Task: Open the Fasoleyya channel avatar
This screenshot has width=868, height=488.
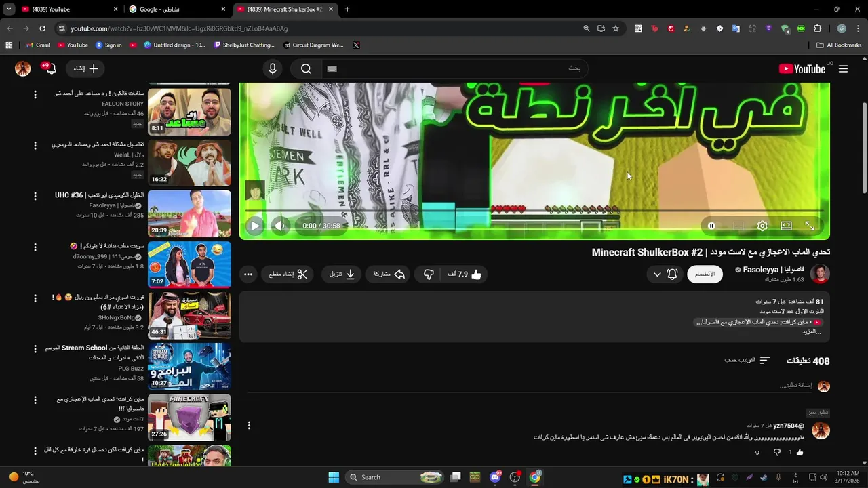Action: click(x=821, y=274)
